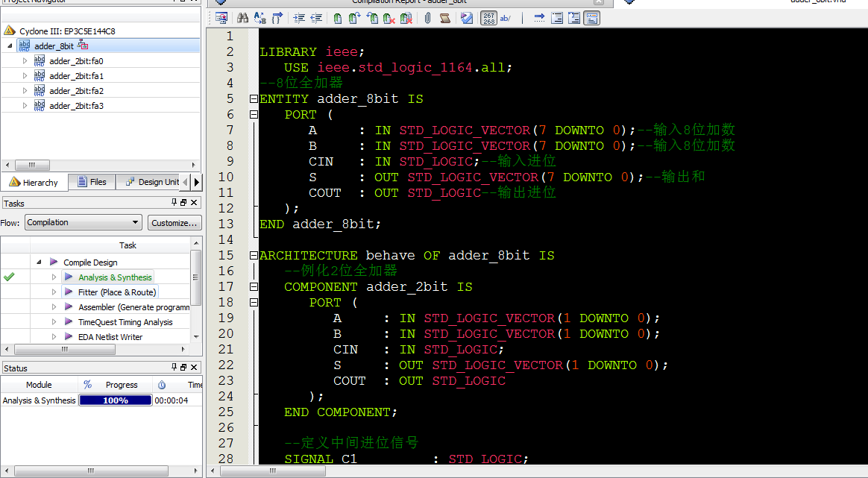Expand EDA Netlist Writer task

pos(54,337)
